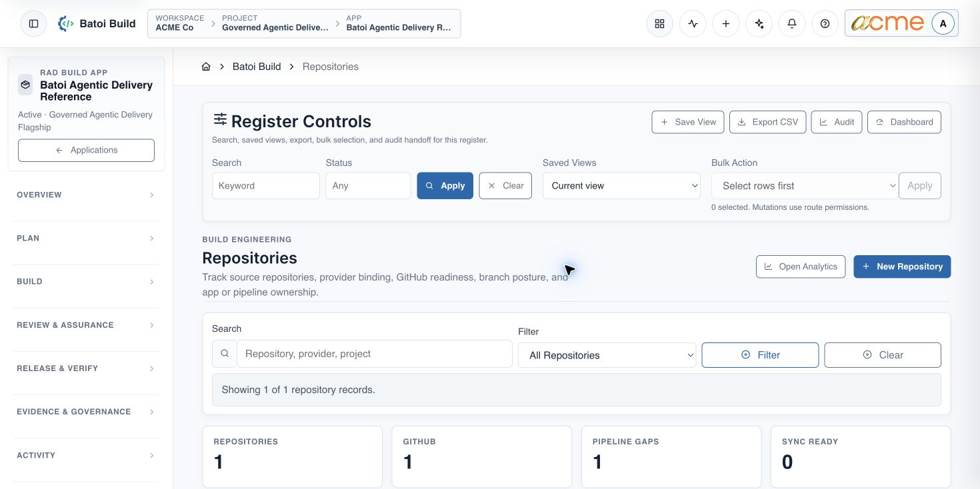Select the APP Batoi Agentic Delivery breadcrumb
This screenshot has width=980, height=489.
399,23
